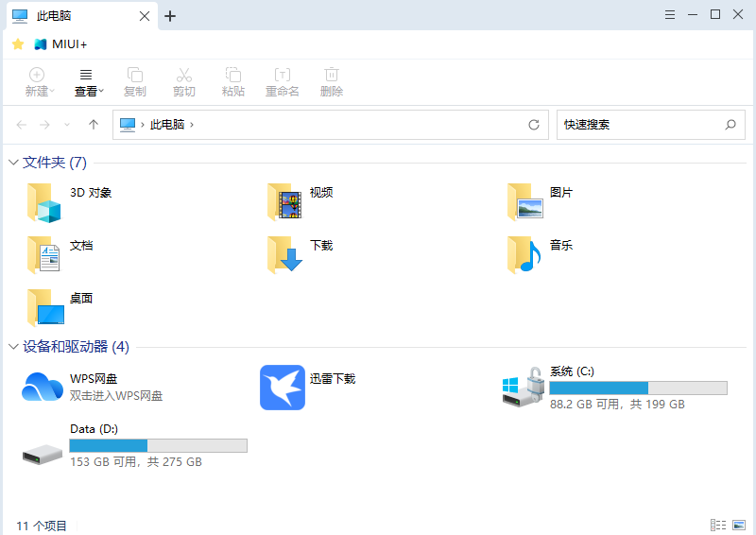Image resolution: width=756 pixels, height=535 pixels.
Task: Select the 迅雷下载 bird icon
Action: pos(283,388)
